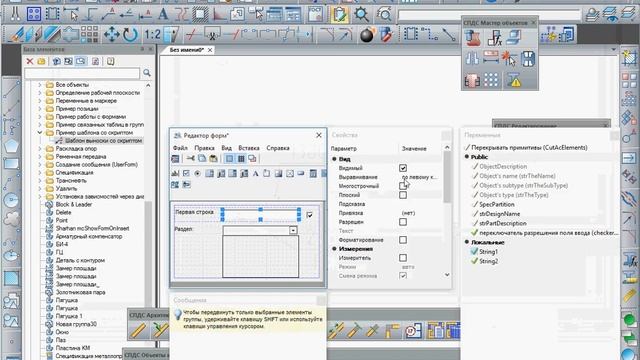Click the yellow folder icon in База элементов toolbar
Viewport: 640px width, 360px height.
(x=41, y=61)
